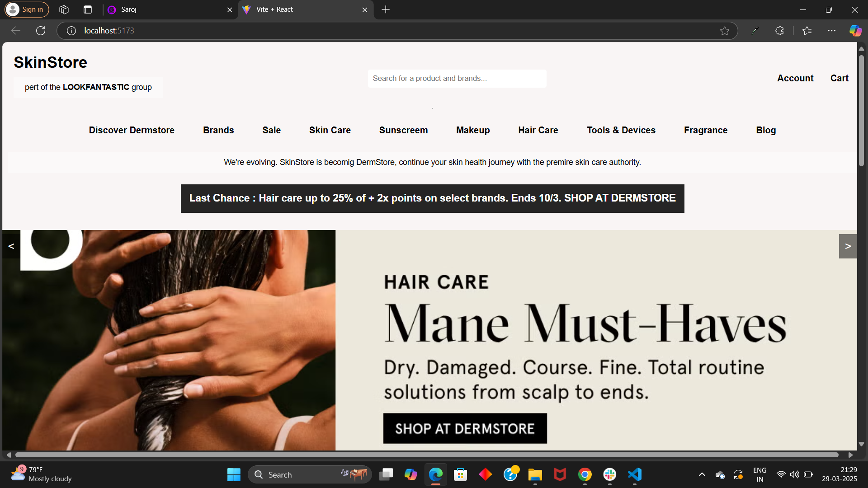View site information icon in address bar
Screen dimensions: 868x488
pos(71,31)
